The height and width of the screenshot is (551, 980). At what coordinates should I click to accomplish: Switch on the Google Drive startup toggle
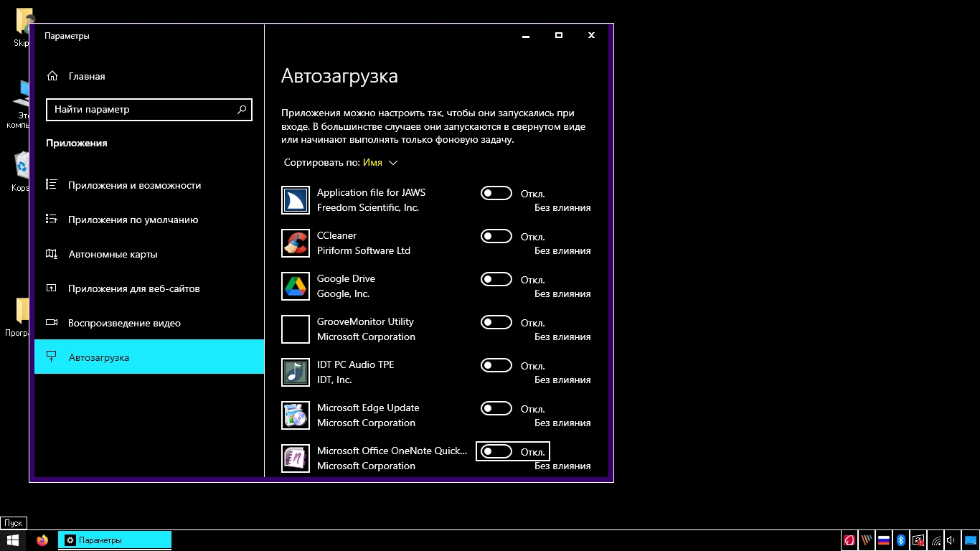[x=496, y=279]
